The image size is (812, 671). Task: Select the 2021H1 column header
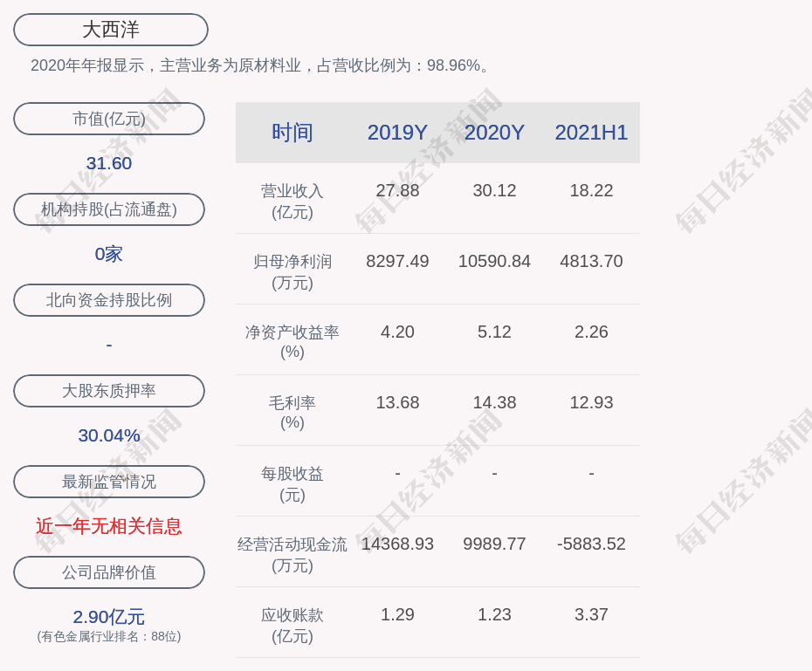(x=591, y=133)
